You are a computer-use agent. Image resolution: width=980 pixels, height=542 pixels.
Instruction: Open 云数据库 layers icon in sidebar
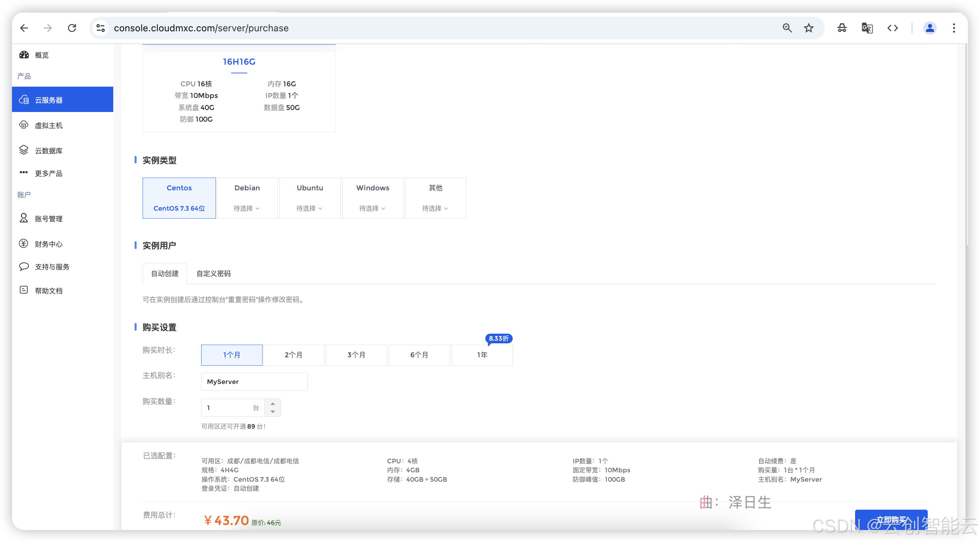tap(24, 150)
